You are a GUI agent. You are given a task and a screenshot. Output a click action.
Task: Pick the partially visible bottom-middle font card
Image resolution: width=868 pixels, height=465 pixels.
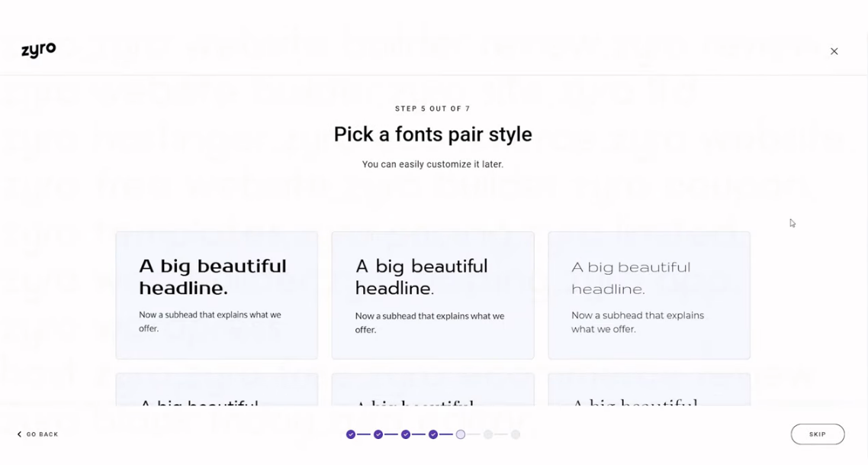[433, 389]
